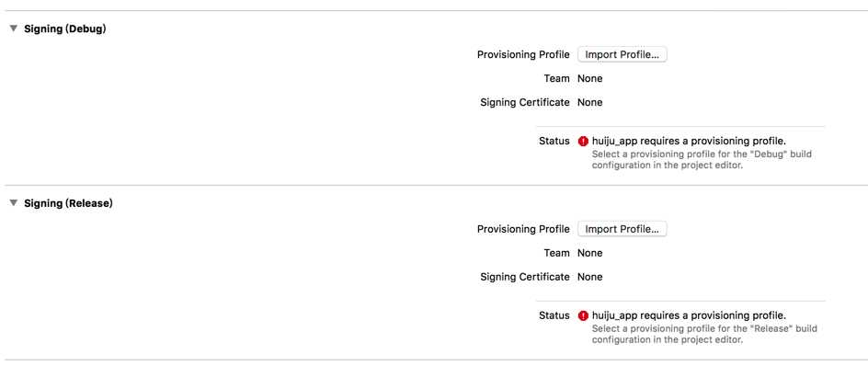
Task: Click the "Debug" build configuration hint text
Action: 702,159
